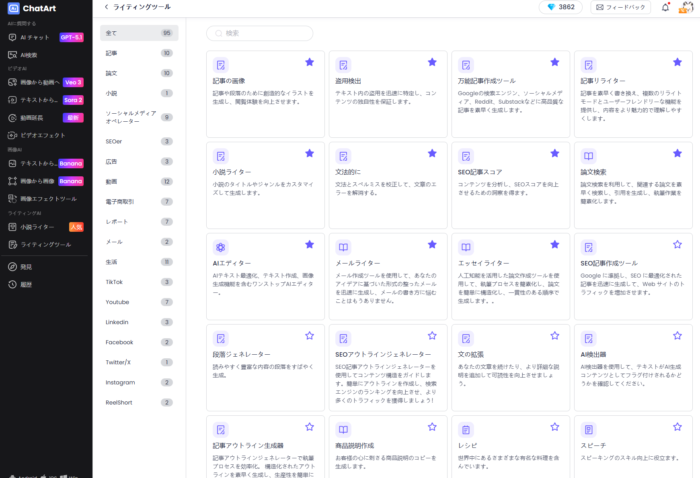
Task: Open 画像エフェクトツール in the sidebar
Action: pos(46,199)
